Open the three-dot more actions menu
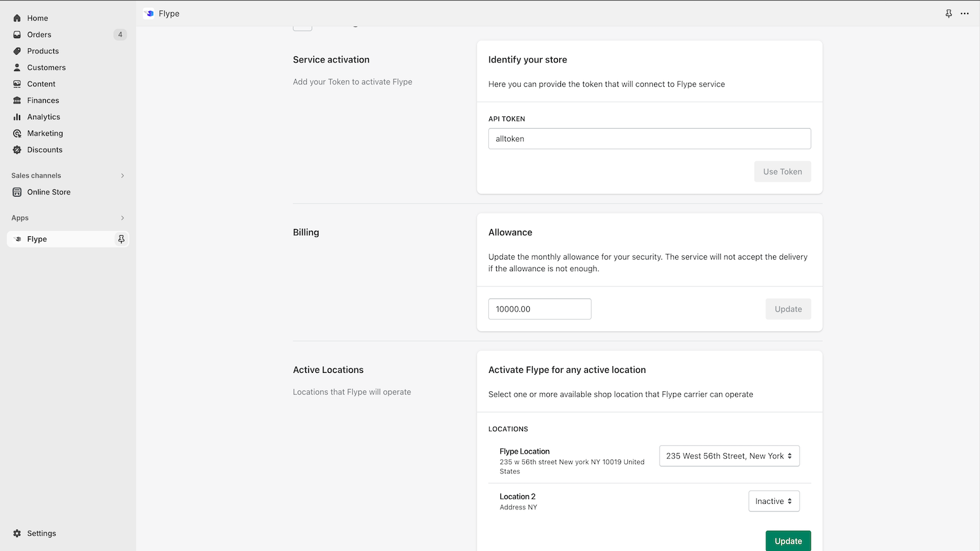This screenshot has height=551, width=980. point(965,13)
